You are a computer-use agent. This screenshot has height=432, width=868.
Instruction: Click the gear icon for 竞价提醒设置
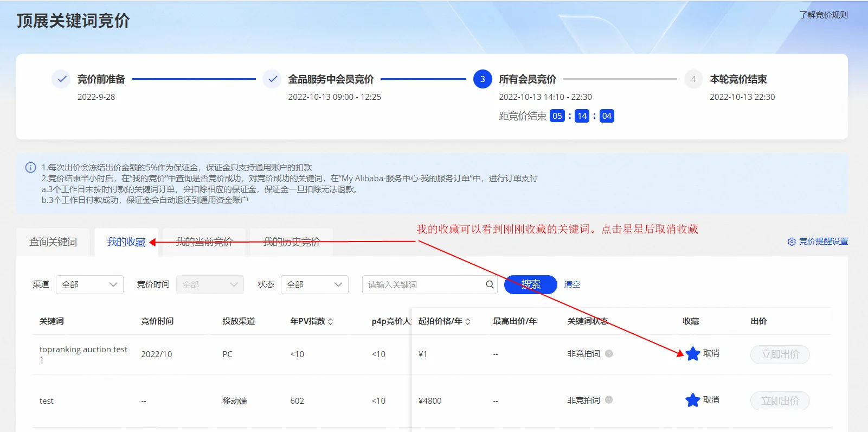[792, 242]
